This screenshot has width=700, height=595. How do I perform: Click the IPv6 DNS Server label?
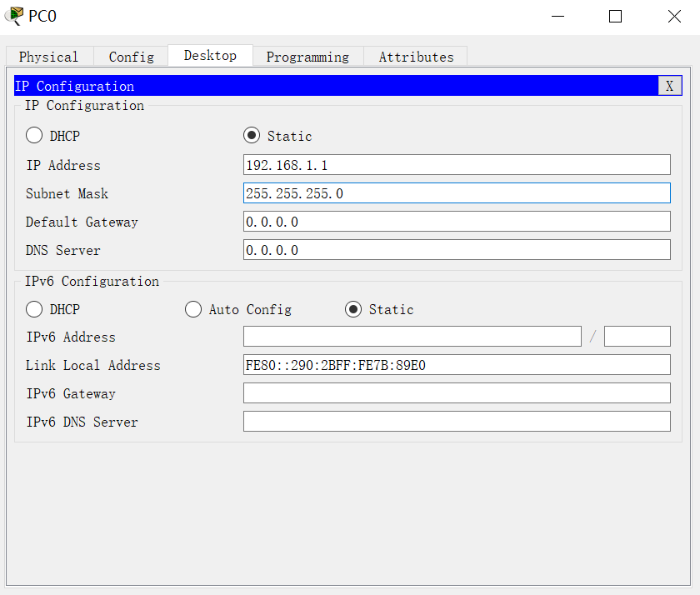point(82,422)
